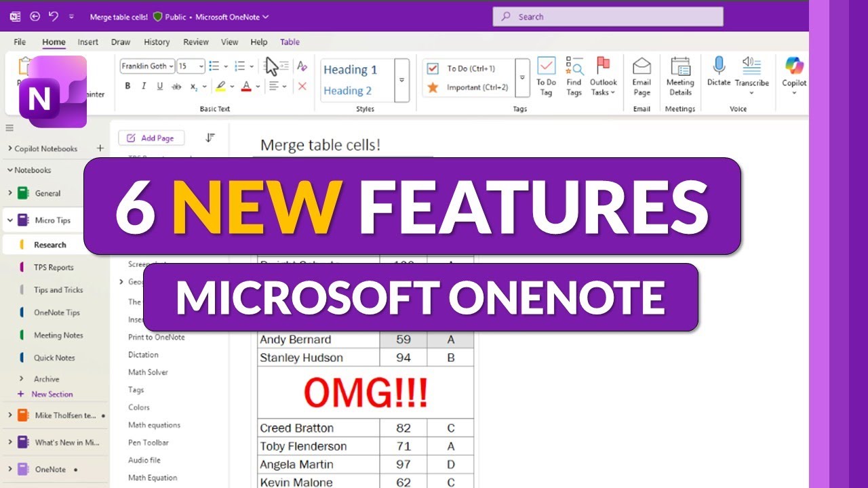Open the font color dropdown arrow
The width and height of the screenshot is (868, 488).
click(259, 86)
